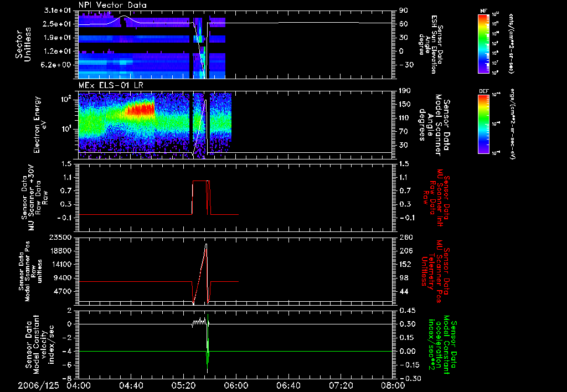
Task: Click the 14100 scanner position tick
Action: tap(61, 264)
